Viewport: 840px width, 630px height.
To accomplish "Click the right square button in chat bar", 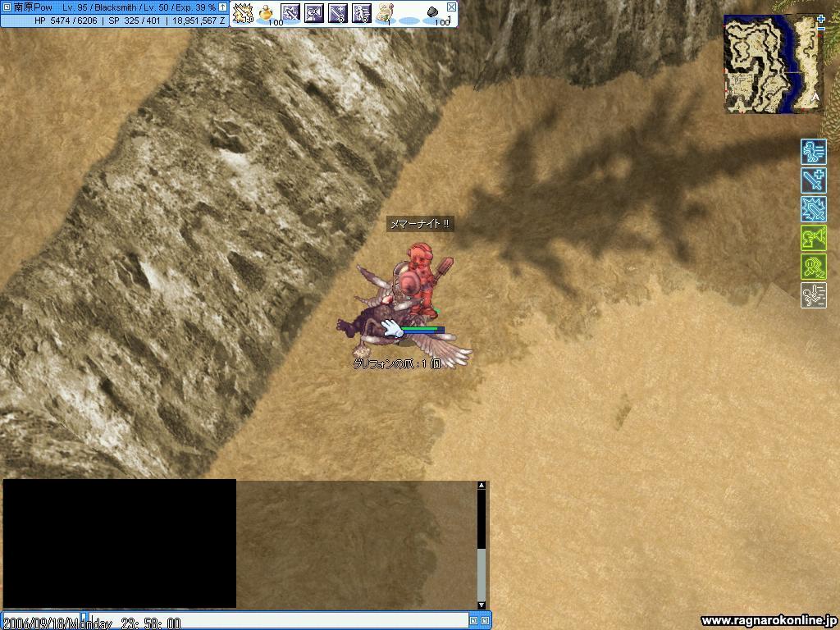I will 485,620.
